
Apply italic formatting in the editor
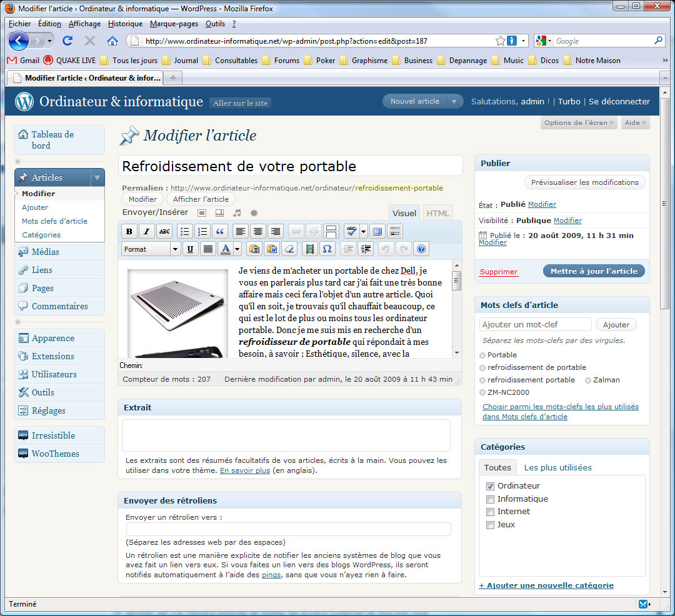pos(146,231)
